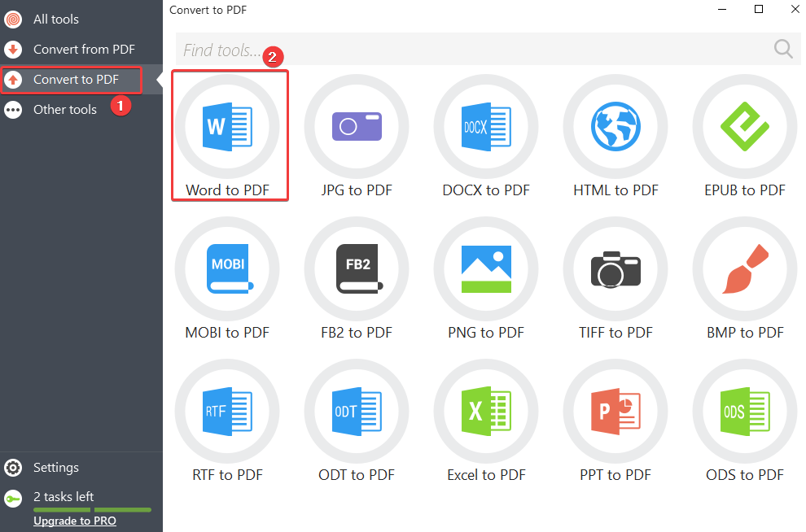Select the HTML to PDF globe icon
The height and width of the screenshot is (532, 806).
(615, 126)
